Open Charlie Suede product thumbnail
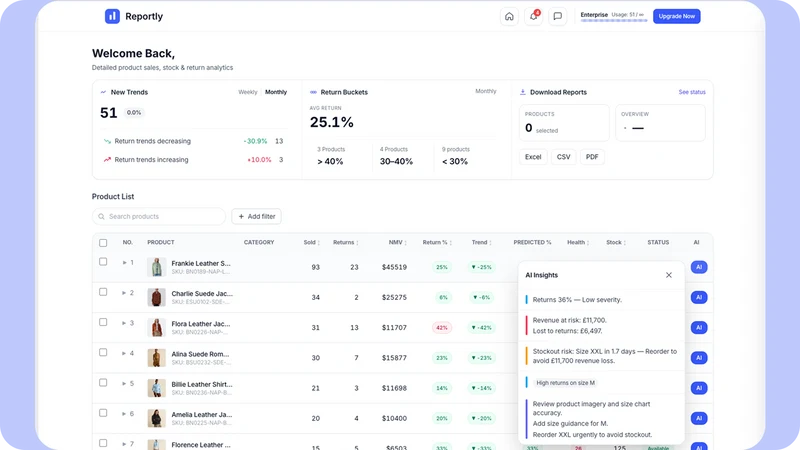Viewport: 800px width, 450px height. tap(157, 297)
